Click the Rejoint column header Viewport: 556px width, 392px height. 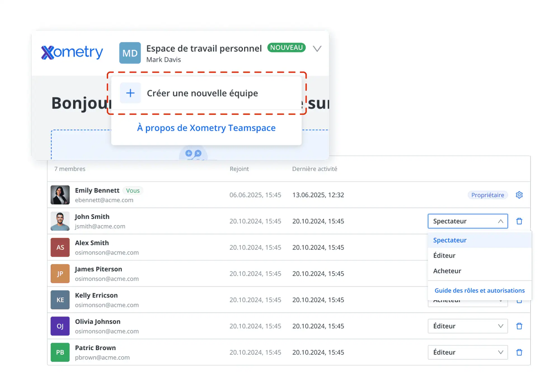(x=239, y=169)
